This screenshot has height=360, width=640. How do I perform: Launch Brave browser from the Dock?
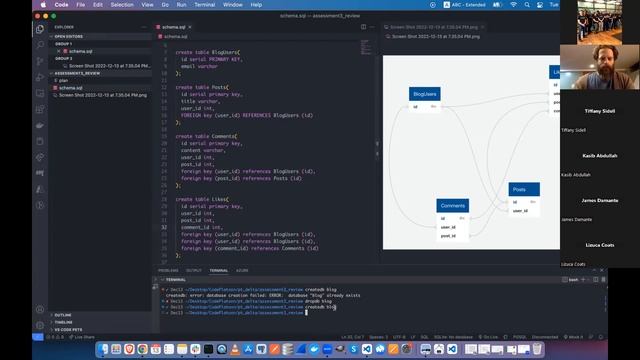tap(129, 349)
